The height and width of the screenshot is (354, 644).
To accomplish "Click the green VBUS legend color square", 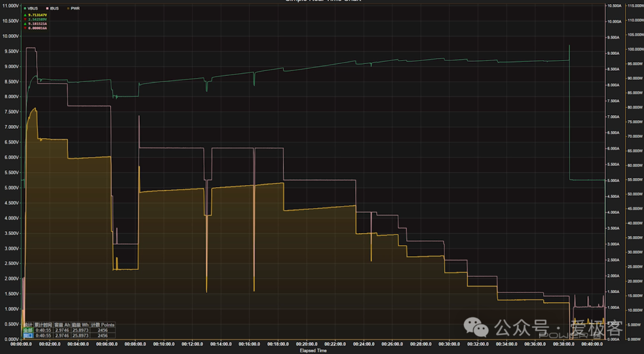I will click(25, 8).
